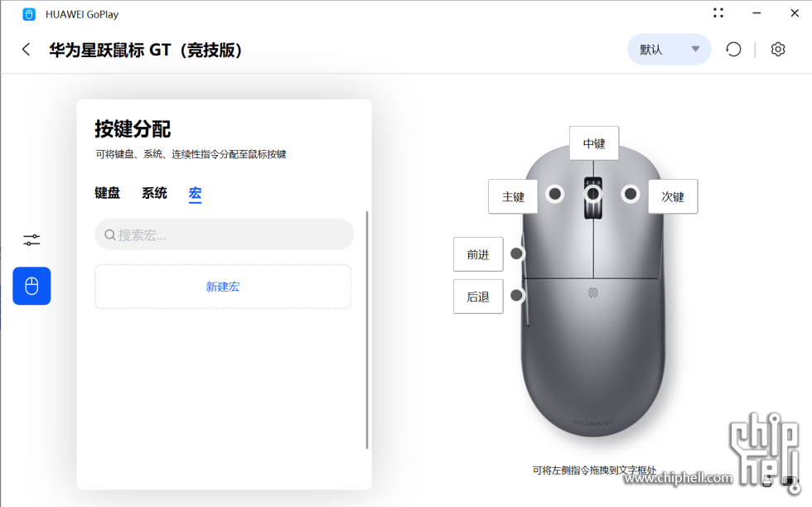Focus the 搜索宏 search field
This screenshot has height=507, width=812.
point(225,234)
